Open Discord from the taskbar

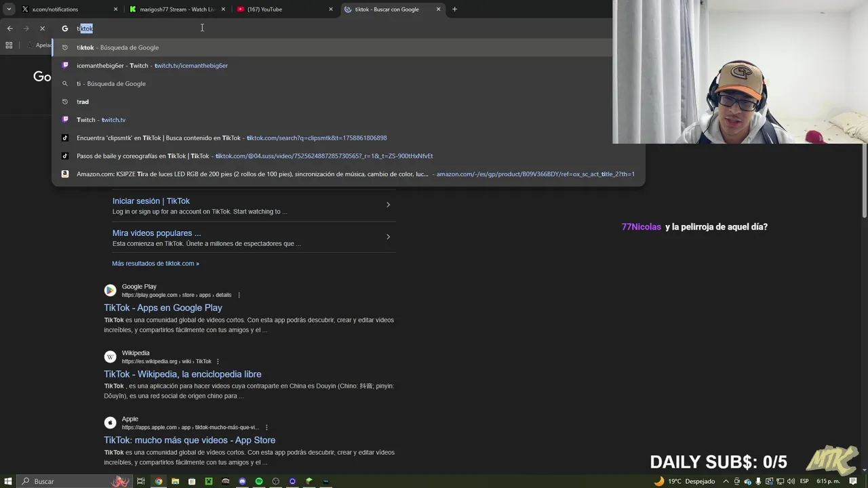[242, 481]
